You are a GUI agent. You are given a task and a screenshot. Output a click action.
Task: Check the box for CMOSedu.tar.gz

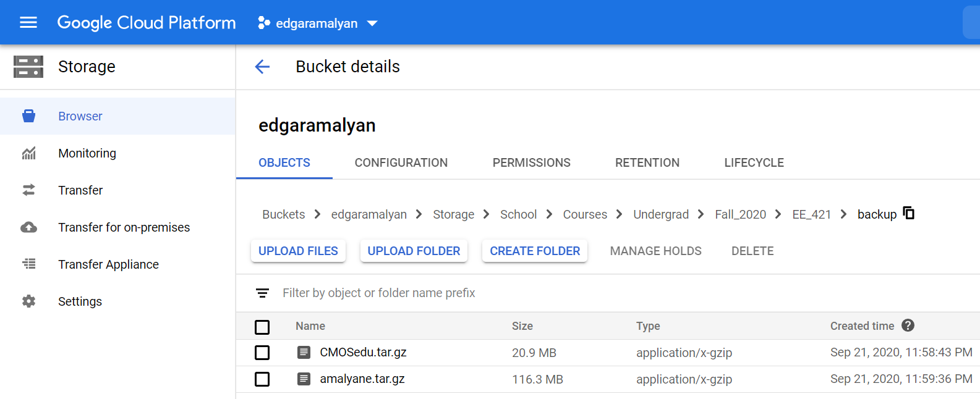click(x=262, y=353)
